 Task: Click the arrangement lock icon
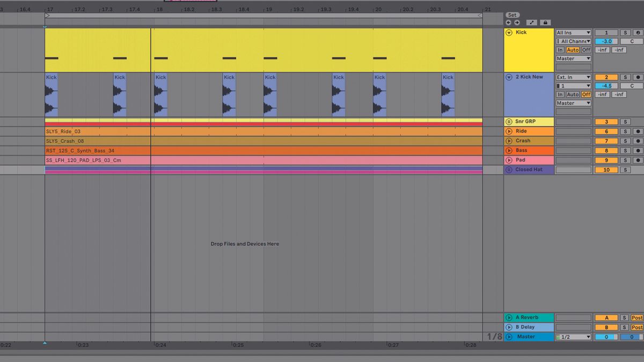coord(546,23)
